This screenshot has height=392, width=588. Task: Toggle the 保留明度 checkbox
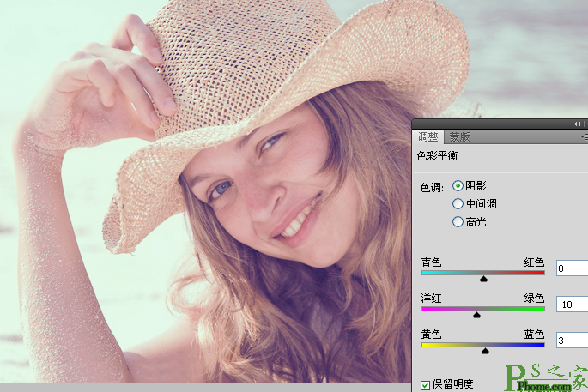click(x=425, y=385)
